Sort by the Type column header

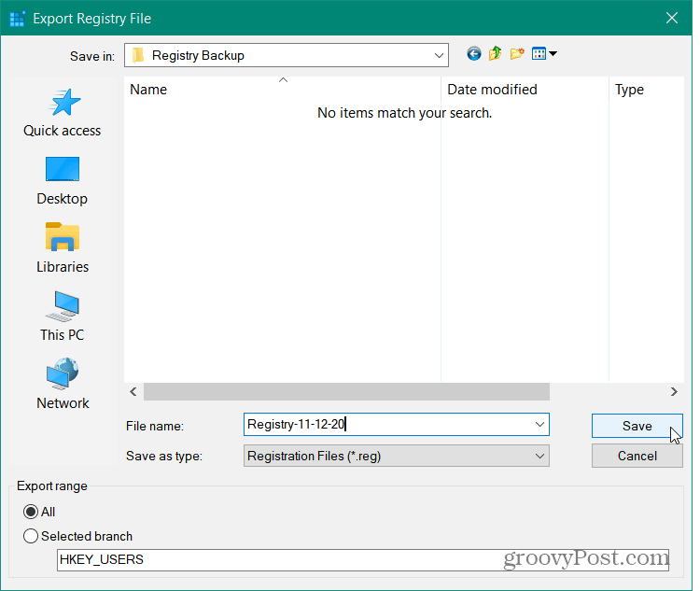647,90
